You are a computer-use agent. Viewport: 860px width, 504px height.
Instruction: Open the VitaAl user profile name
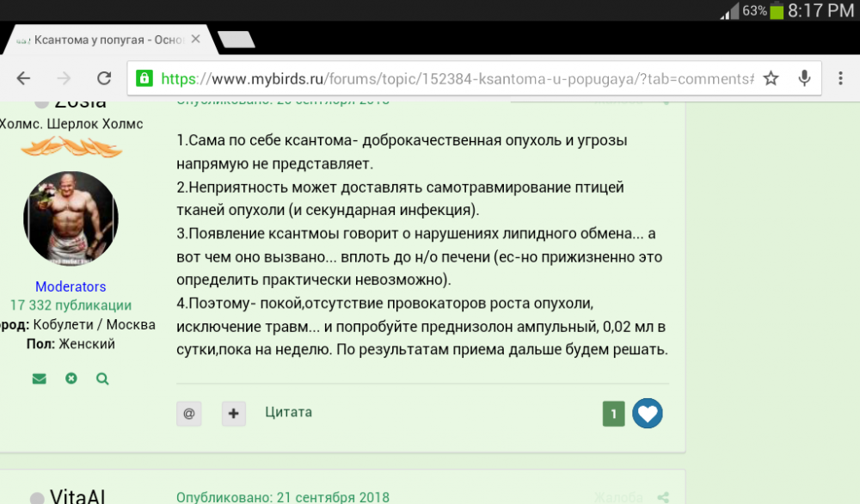[77, 495]
